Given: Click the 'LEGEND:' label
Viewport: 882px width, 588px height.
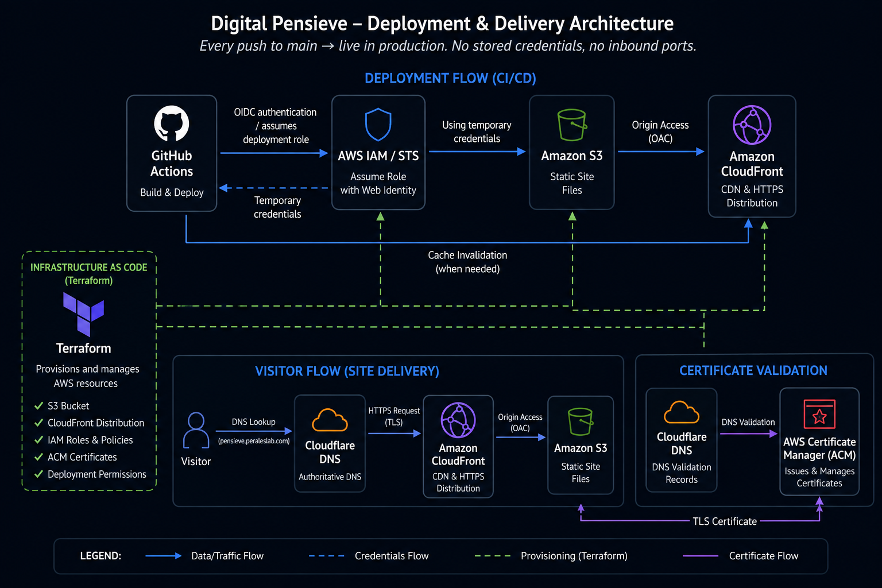Looking at the screenshot, I should click(100, 556).
